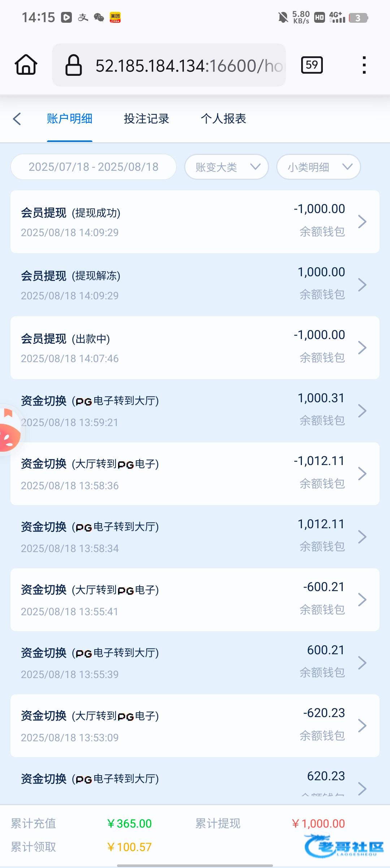This screenshot has width=390, height=868.
Task: Expand the 小类明细 dropdown
Action: [318, 167]
